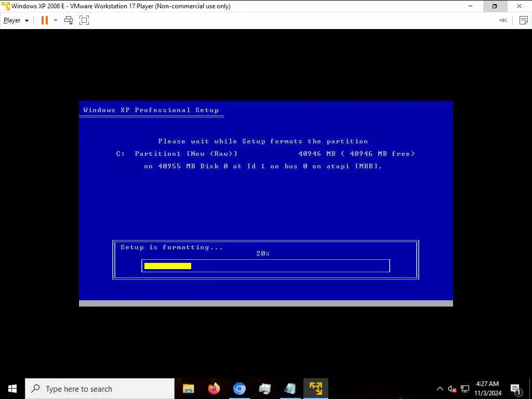The height and width of the screenshot is (399, 532).
Task: Click the VMware Player title bar icon
Action: click(x=5, y=6)
